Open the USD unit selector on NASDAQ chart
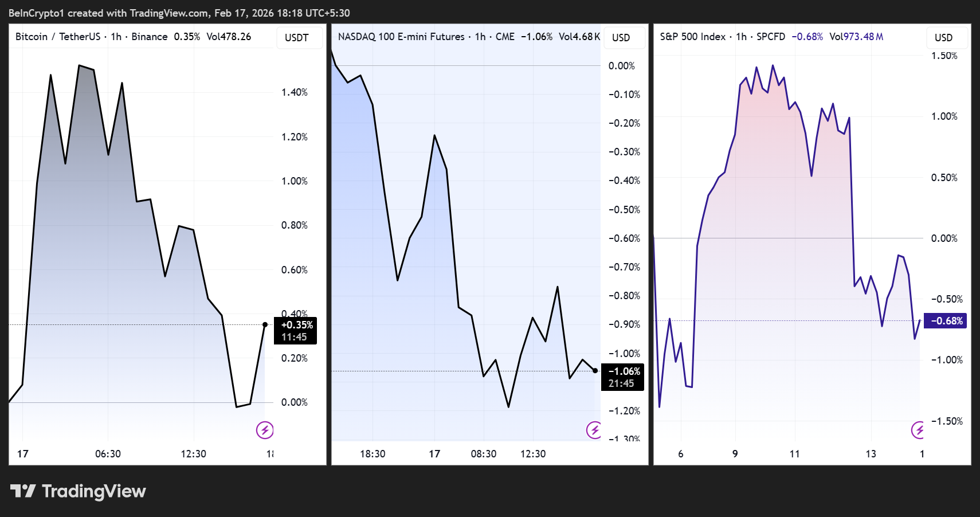This screenshot has height=517, width=980. coord(624,37)
